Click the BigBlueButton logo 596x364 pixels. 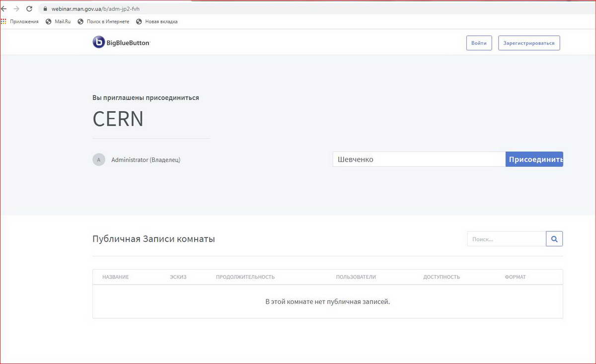coord(121,43)
